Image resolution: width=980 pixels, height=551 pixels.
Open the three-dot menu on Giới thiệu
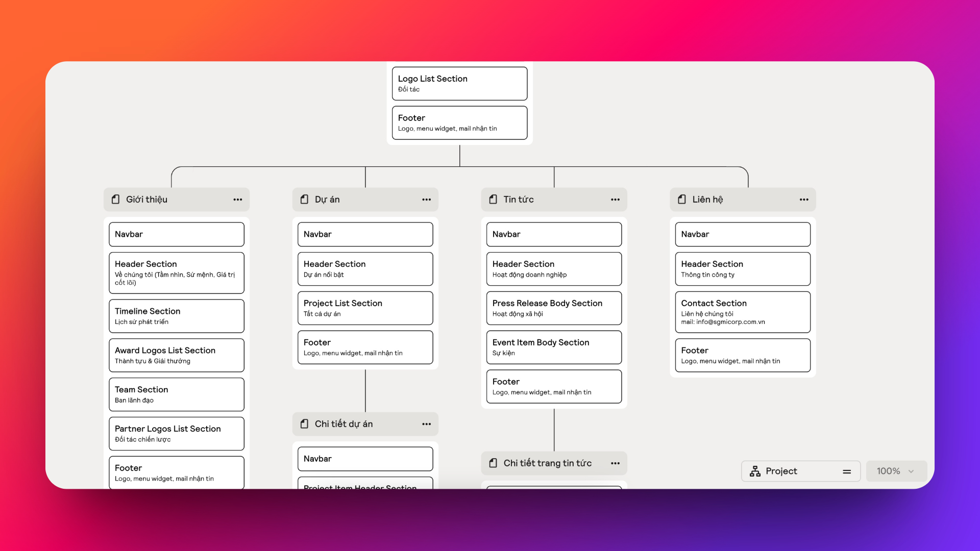click(x=238, y=199)
